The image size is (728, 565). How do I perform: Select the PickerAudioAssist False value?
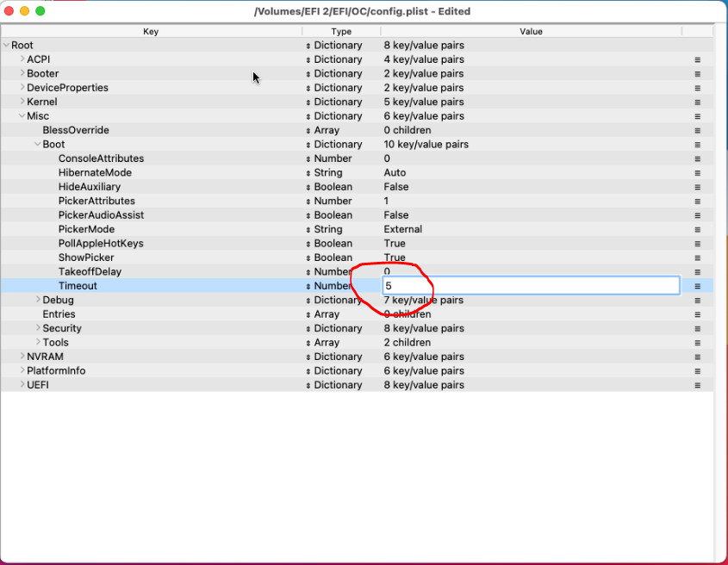tap(396, 215)
